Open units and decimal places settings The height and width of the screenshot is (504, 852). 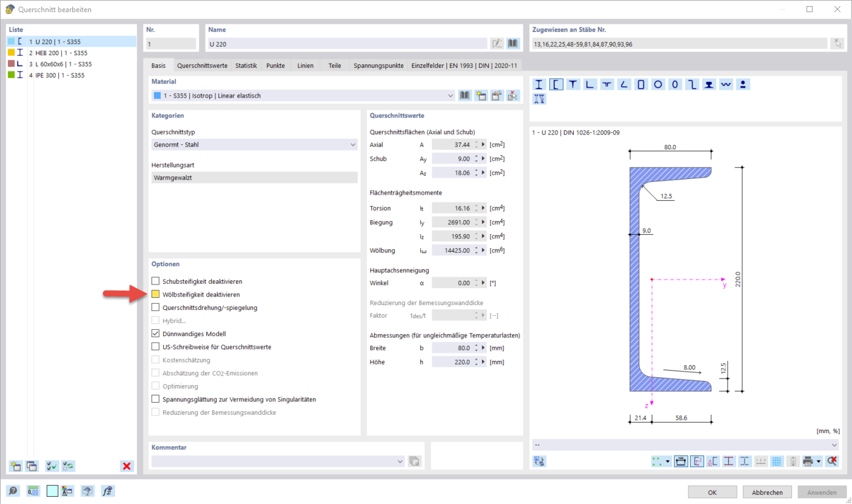pyautogui.click(x=33, y=491)
